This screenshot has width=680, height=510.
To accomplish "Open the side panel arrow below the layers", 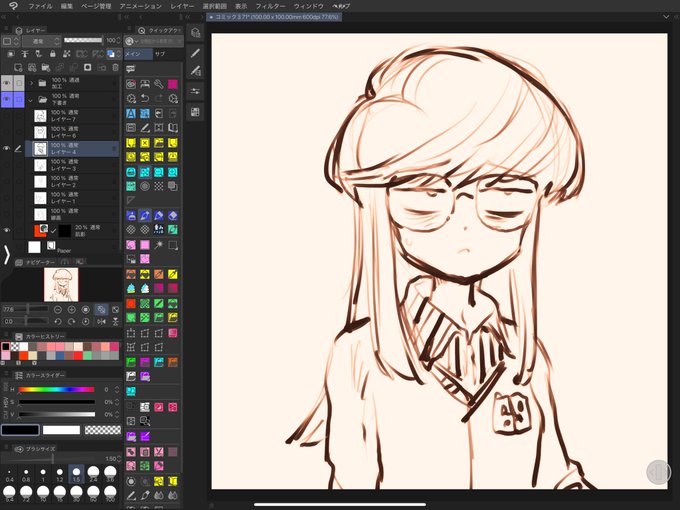I will point(6,255).
